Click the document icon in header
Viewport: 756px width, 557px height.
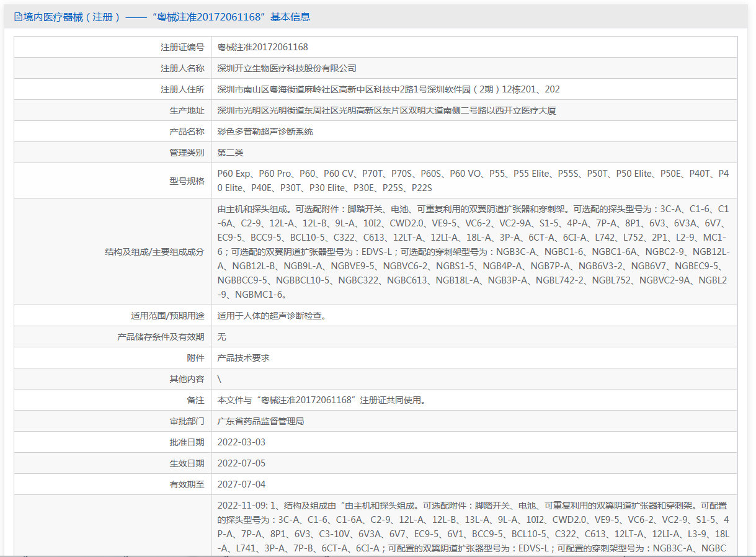(18, 17)
